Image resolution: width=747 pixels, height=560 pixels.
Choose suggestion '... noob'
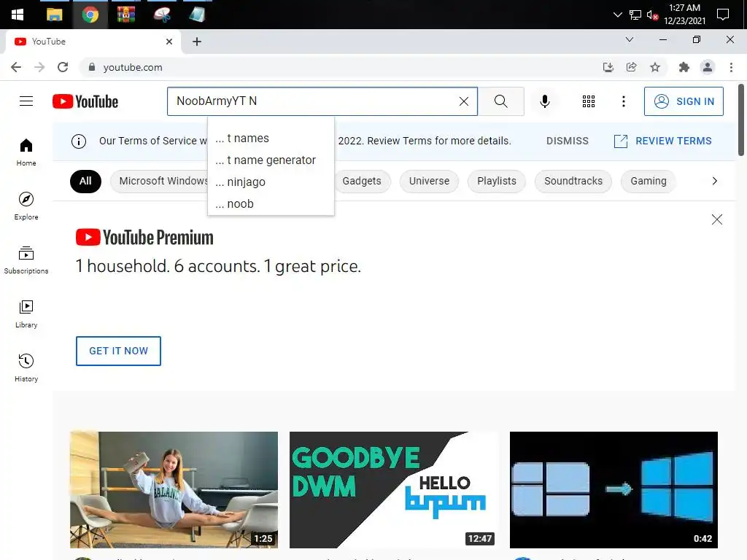(271, 204)
